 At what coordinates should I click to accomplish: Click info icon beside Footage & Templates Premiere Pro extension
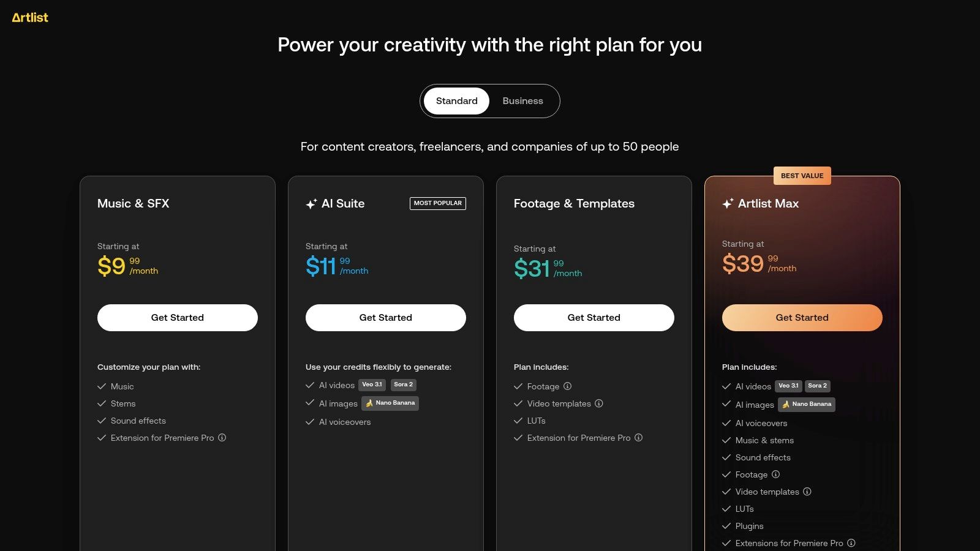(639, 438)
